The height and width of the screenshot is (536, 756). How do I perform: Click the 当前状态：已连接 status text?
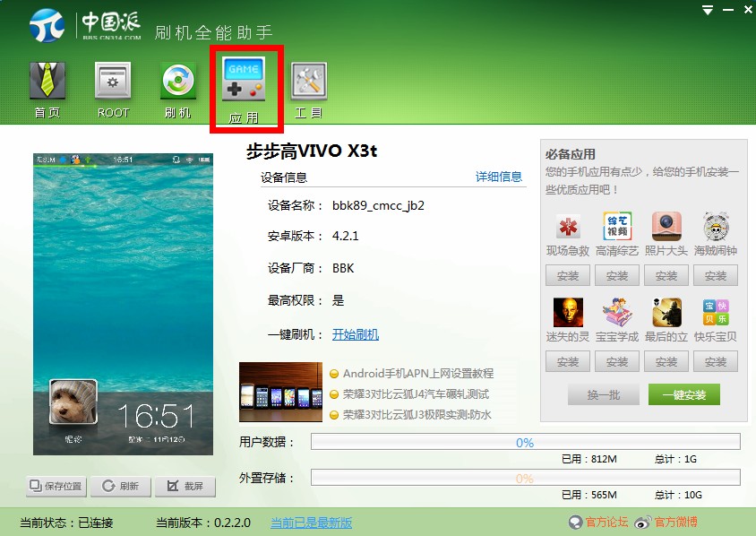[x=66, y=523]
